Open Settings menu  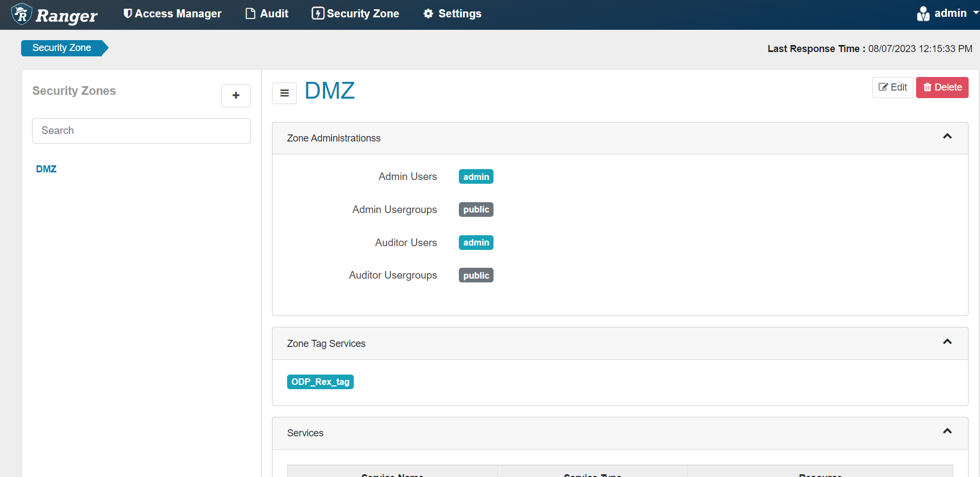452,14
